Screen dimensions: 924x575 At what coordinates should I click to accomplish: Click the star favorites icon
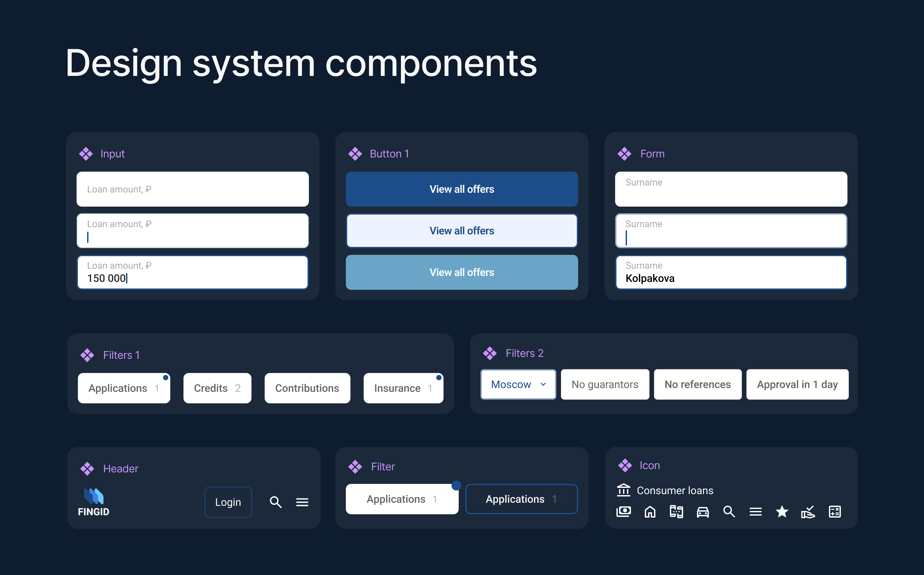point(782,512)
